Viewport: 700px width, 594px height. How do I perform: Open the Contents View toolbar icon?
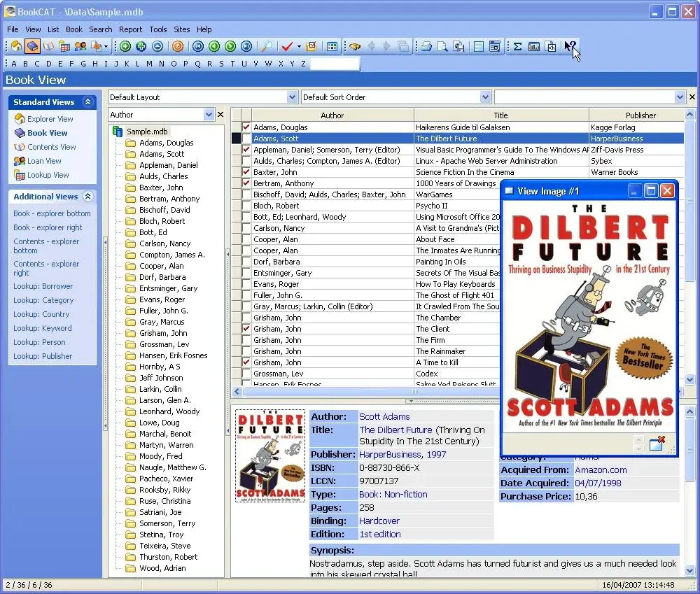48,46
